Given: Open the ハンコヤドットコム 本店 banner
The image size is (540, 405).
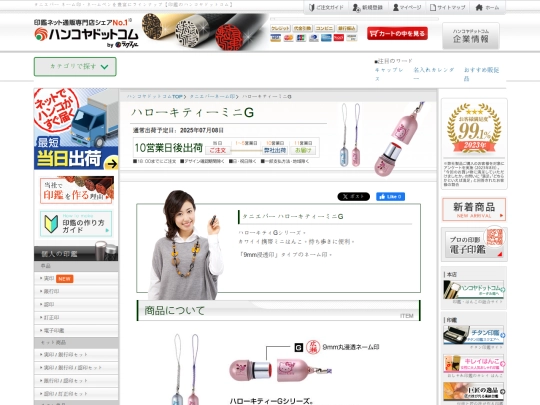Looking at the screenshot, I should point(474,290).
